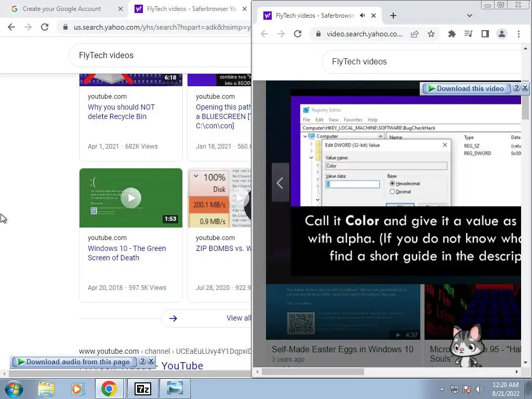This screenshot has height=399, width=532.
Task: Click the vertical scrollbar down arrow in right window
Action: pyautogui.click(x=526, y=363)
